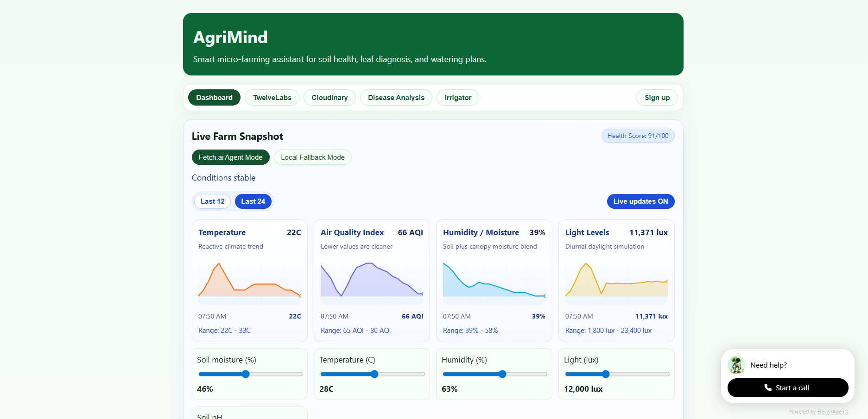
Task: Switch to the TwelveLabs tab
Action: pyautogui.click(x=272, y=98)
